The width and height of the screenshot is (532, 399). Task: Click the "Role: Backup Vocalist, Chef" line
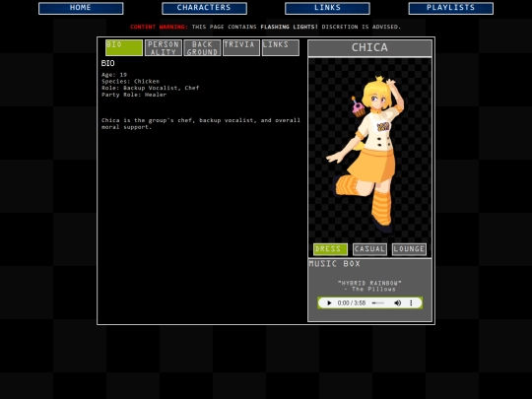click(x=151, y=88)
